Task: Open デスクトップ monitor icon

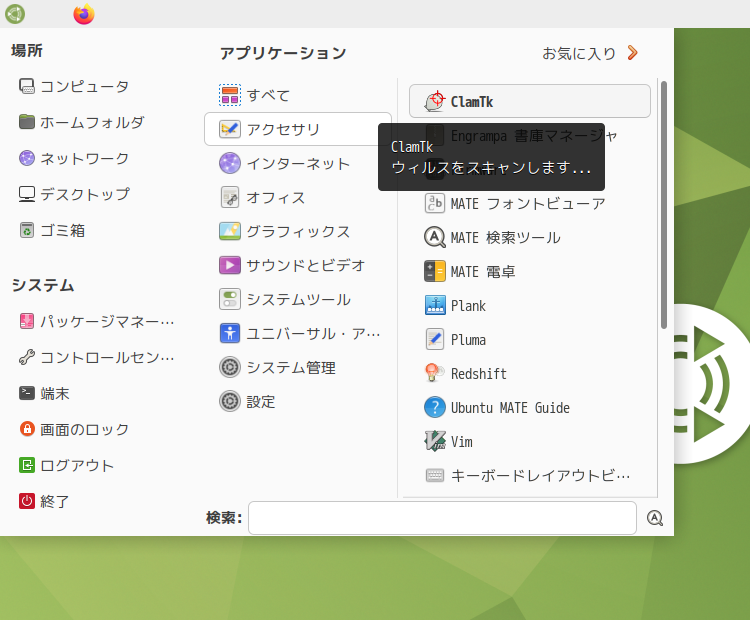Action: (x=27, y=194)
